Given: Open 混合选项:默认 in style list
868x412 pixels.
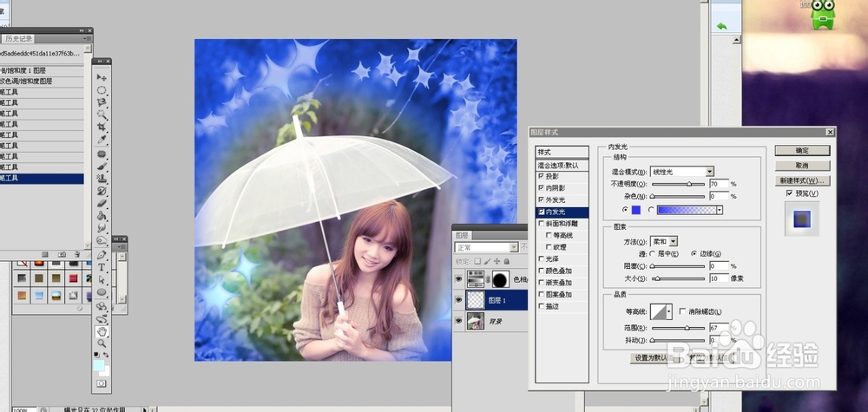Looking at the screenshot, I should click(562, 165).
